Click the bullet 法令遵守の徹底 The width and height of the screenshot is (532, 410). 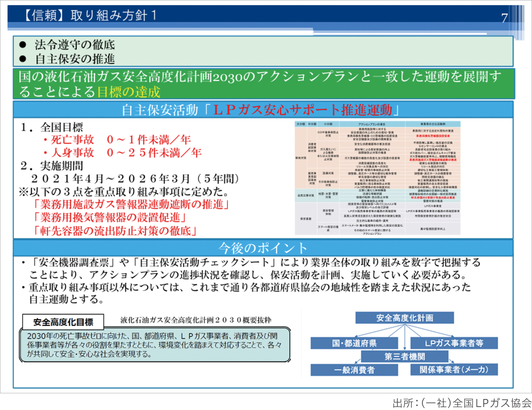pos(74,45)
